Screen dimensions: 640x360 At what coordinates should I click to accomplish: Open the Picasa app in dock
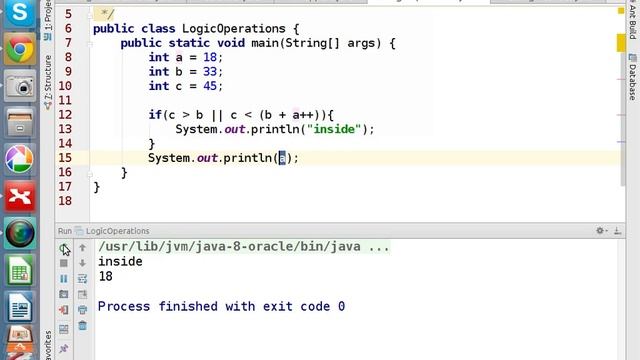[x=19, y=159]
